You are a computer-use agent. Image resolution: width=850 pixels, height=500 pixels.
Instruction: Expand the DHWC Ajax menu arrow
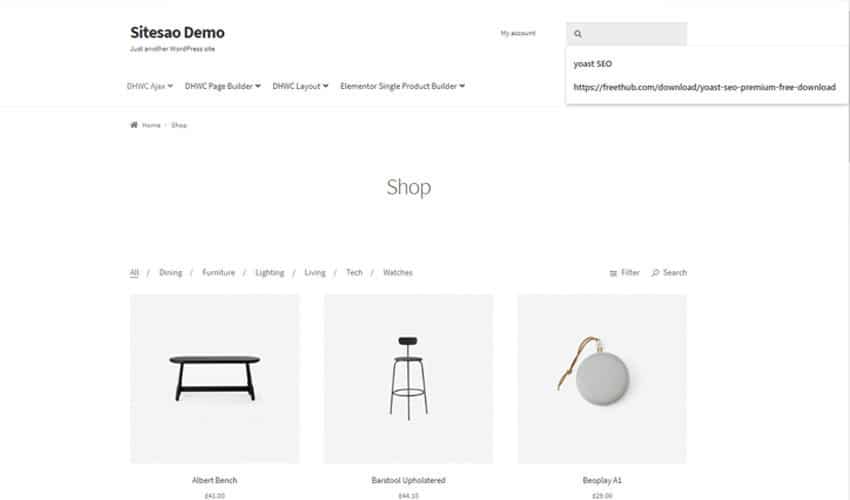click(x=170, y=86)
